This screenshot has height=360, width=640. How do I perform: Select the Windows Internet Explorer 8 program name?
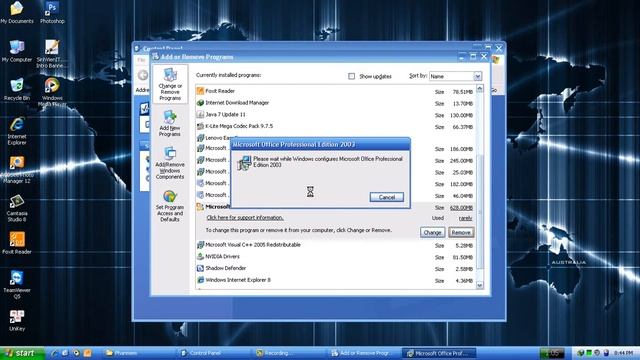238,280
